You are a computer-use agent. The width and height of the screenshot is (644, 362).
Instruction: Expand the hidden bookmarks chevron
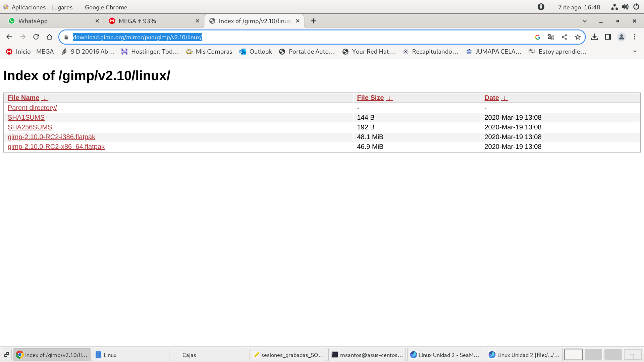634,51
